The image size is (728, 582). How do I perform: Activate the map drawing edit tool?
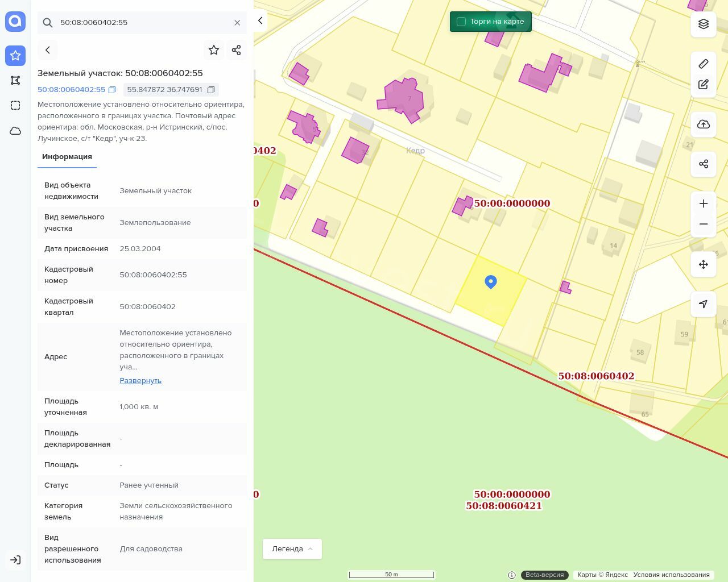(x=704, y=84)
